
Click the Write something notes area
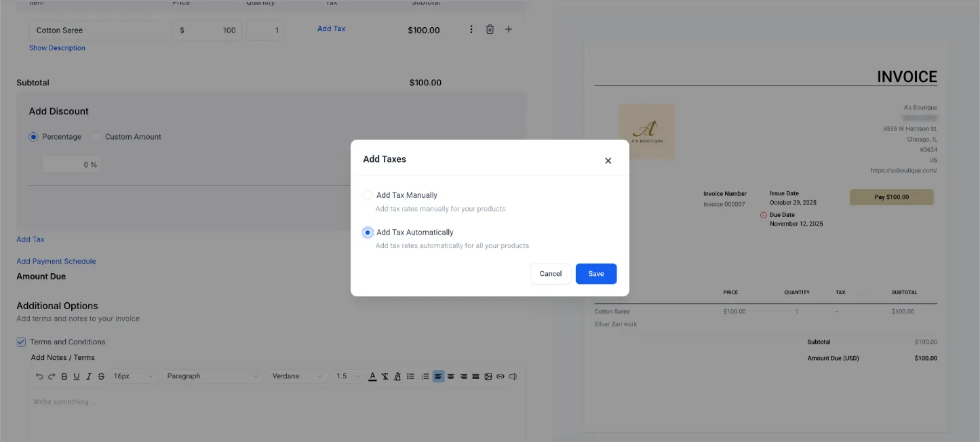point(277,414)
